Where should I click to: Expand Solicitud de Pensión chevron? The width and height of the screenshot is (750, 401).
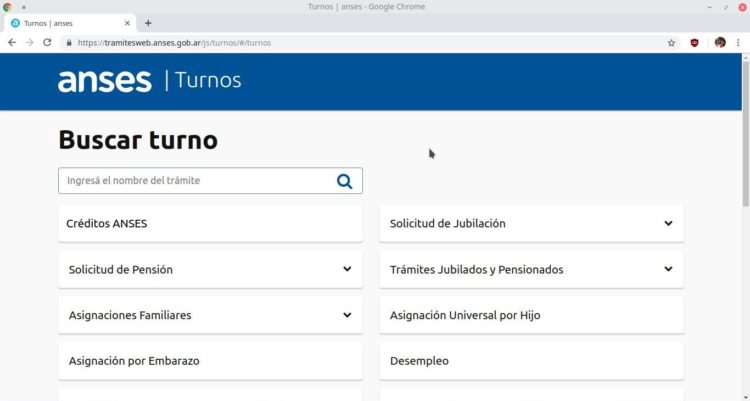[x=347, y=269]
